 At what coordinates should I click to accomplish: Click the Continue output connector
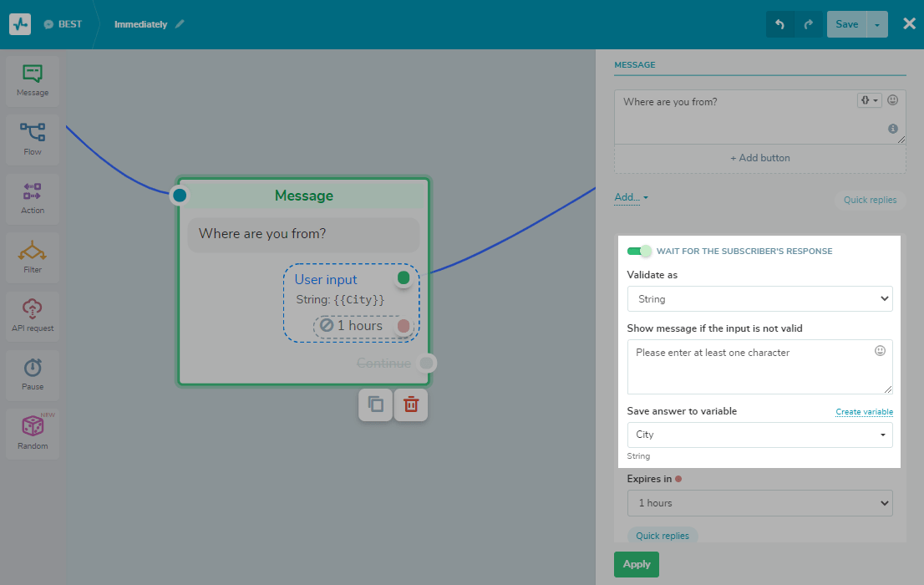(x=427, y=364)
